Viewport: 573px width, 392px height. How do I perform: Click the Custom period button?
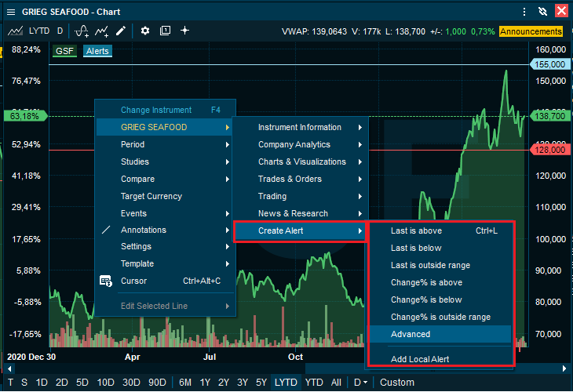(x=396, y=383)
